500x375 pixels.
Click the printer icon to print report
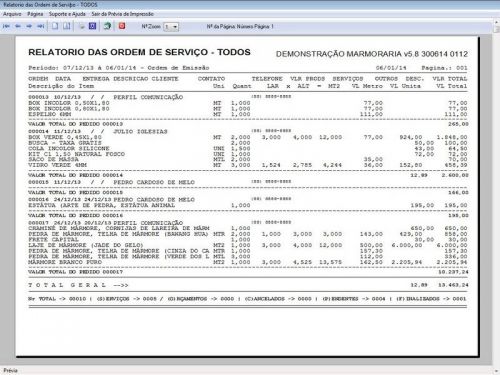[x=82, y=26]
